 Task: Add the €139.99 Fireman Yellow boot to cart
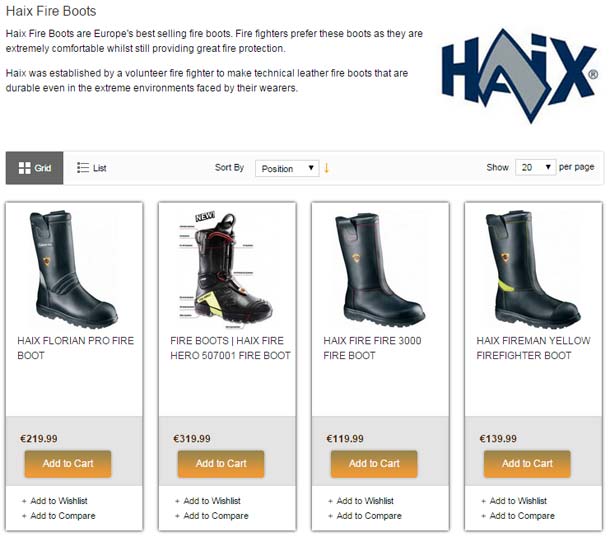tap(527, 464)
